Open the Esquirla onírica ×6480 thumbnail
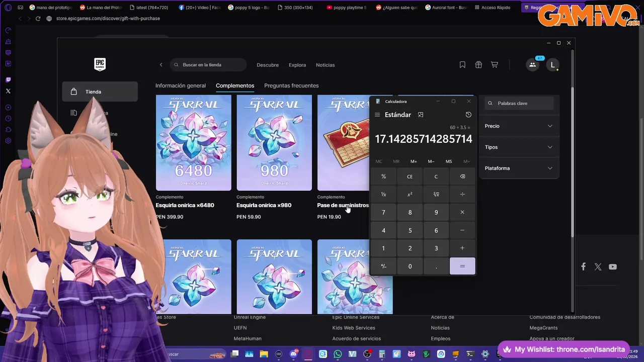Image resolution: width=644 pixels, height=362 pixels. pyautogui.click(x=194, y=143)
